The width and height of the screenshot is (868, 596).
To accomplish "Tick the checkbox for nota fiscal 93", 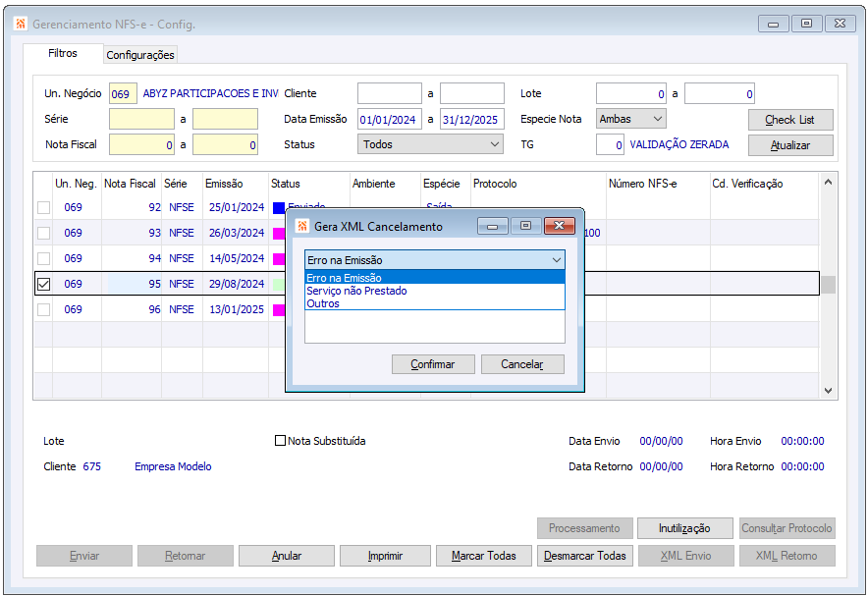I will (44, 233).
